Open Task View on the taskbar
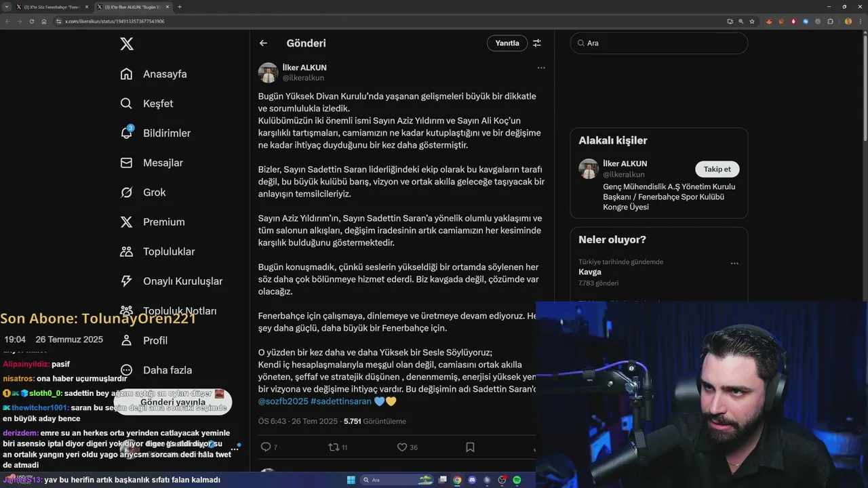 click(x=443, y=480)
